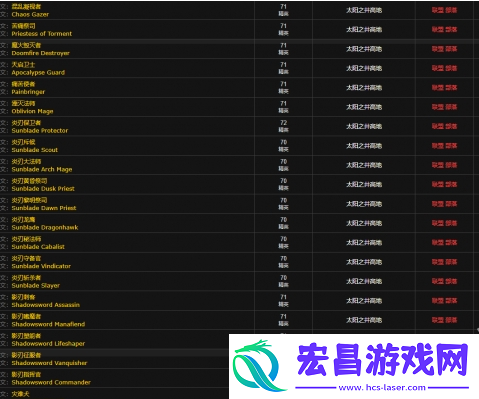Click level 71 in Priestess of Torment row
The height and width of the screenshot is (399, 479).
point(283,26)
